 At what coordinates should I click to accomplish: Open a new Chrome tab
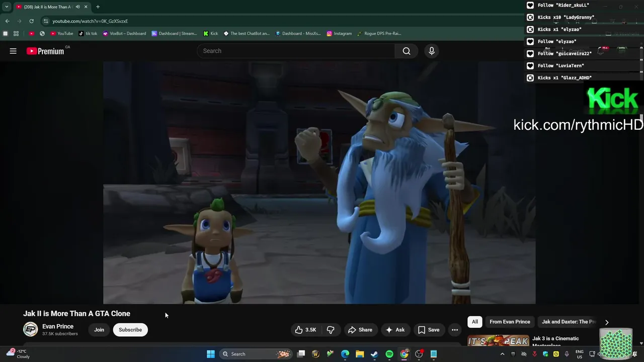coord(98,7)
